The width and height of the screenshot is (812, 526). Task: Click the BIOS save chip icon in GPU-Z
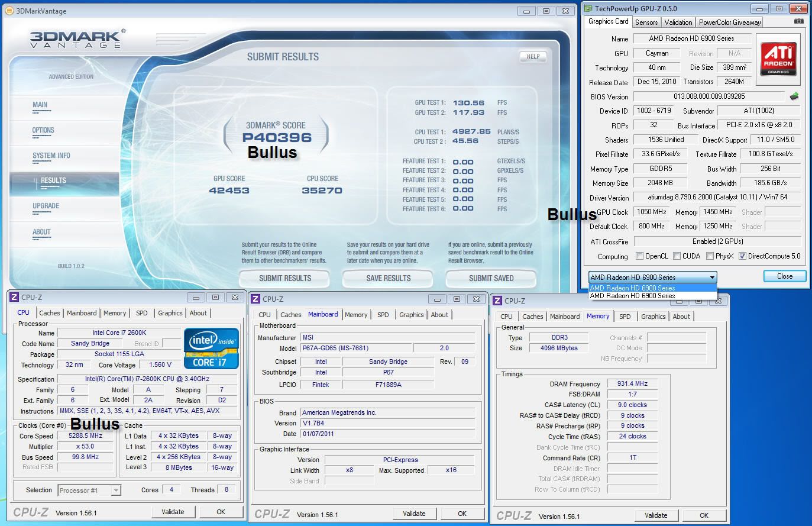(x=794, y=96)
